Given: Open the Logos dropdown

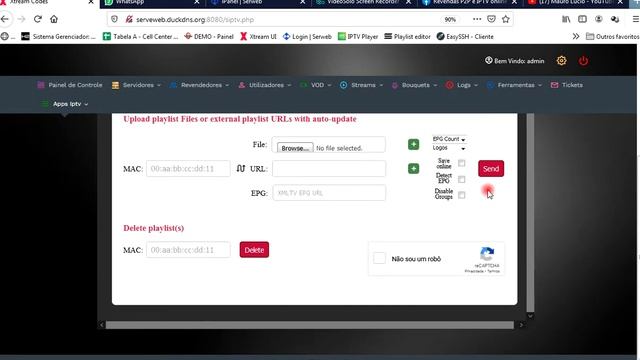Looking at the screenshot, I should 449,148.
